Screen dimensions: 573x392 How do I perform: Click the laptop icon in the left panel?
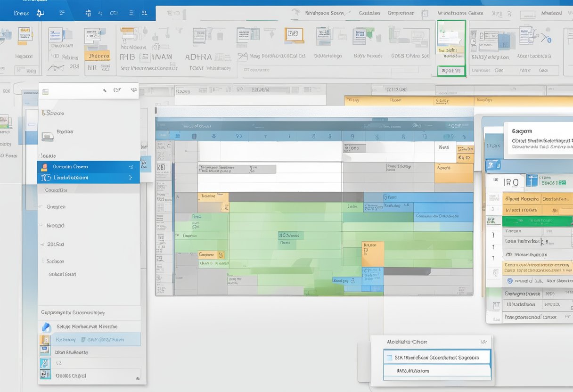[x=47, y=136]
